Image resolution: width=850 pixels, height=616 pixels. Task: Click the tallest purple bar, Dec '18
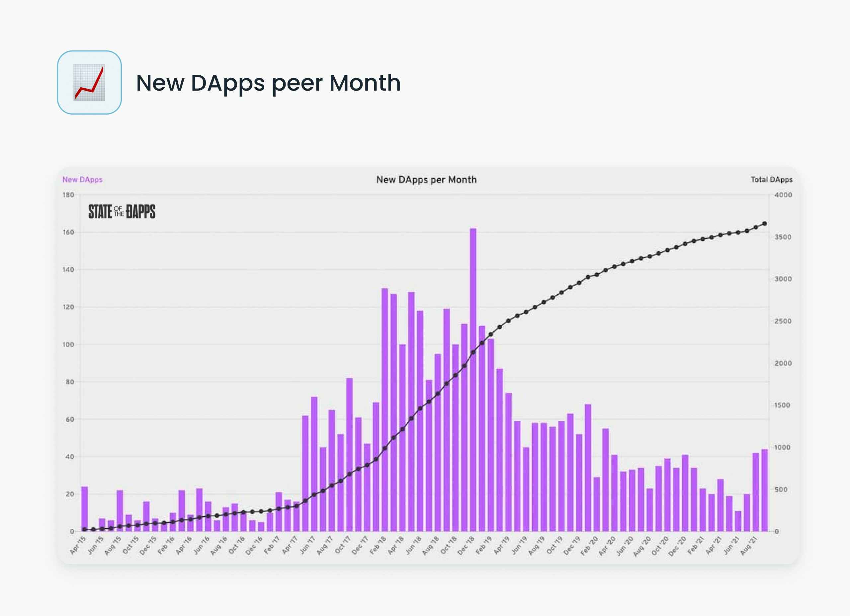pos(473,380)
